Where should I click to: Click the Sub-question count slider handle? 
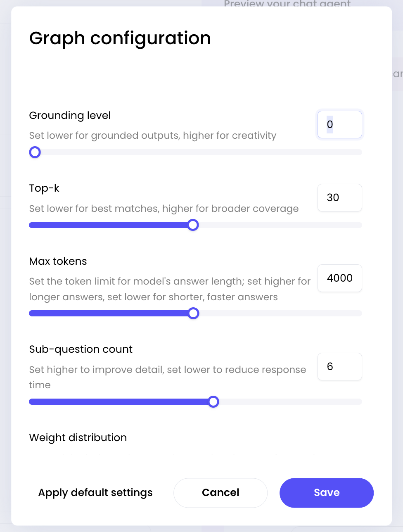(213, 401)
